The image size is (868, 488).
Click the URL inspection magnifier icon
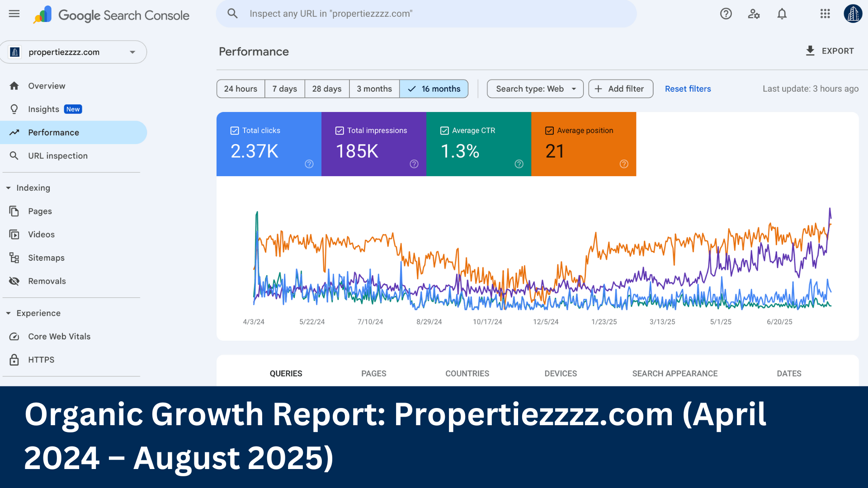coord(14,155)
